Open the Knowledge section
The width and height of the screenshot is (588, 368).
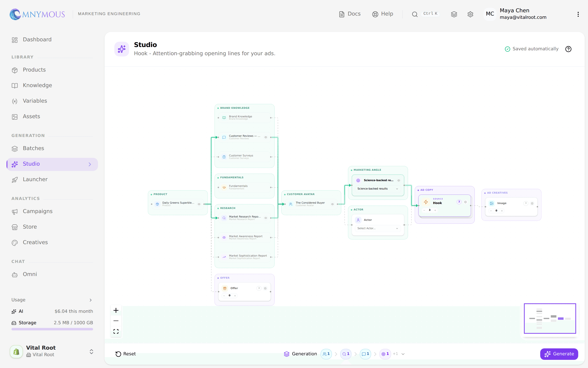click(x=52, y=85)
